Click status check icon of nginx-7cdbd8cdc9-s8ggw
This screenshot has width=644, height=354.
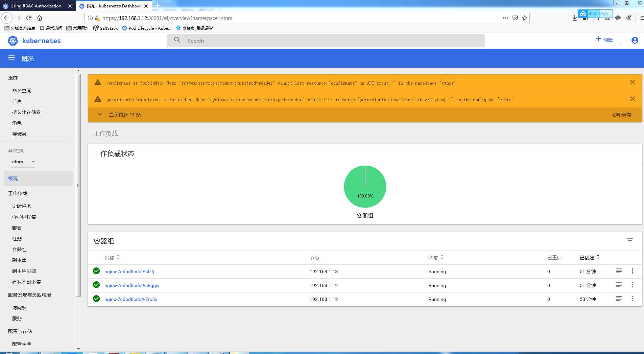click(96, 285)
